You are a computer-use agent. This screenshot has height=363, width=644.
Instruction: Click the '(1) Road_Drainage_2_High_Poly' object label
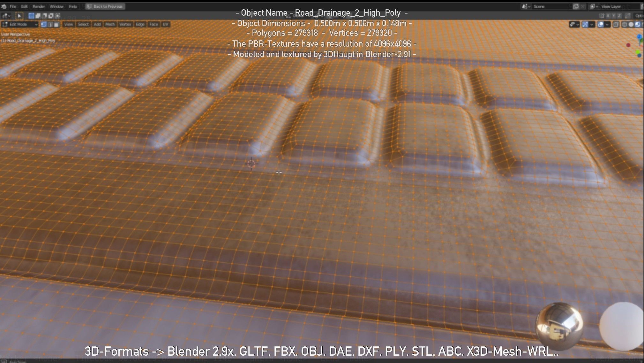click(x=28, y=41)
